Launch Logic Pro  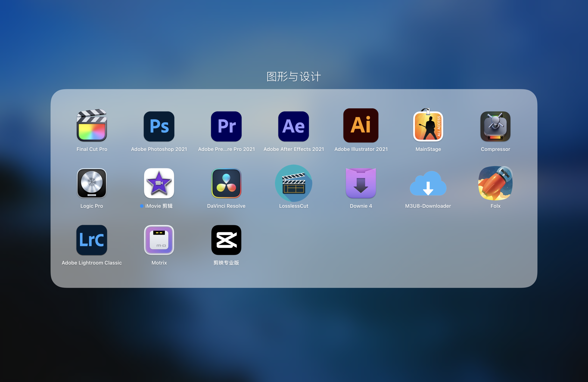[92, 183]
